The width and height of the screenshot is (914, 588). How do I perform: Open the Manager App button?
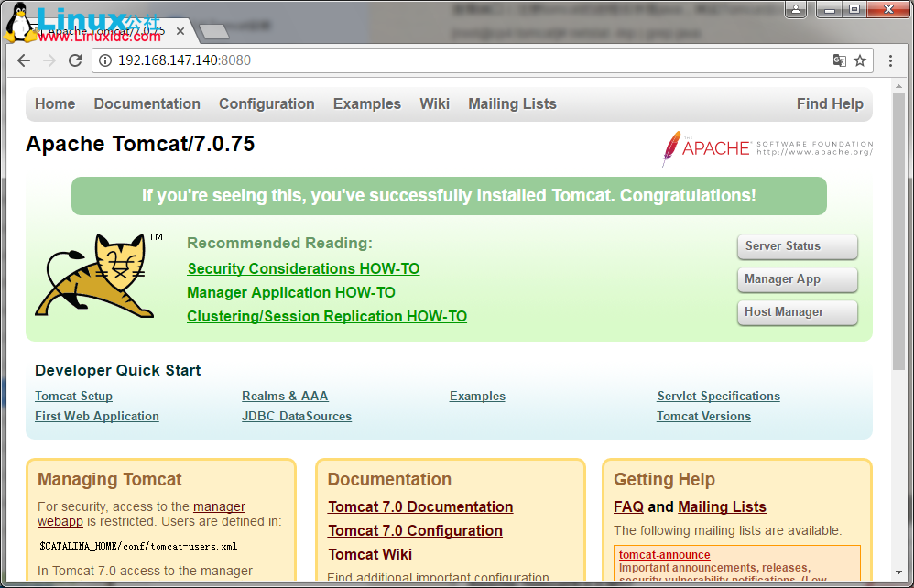tap(797, 279)
